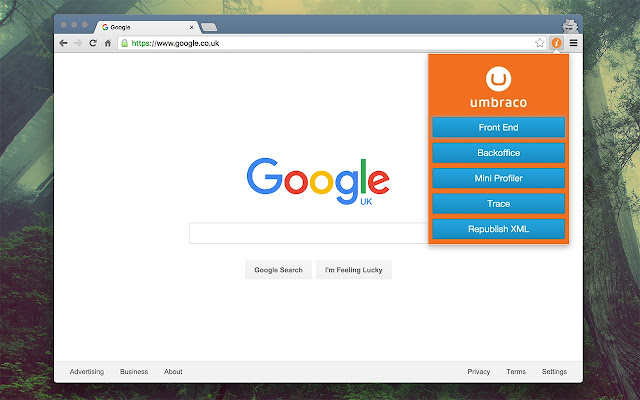Screen dimensions: 640x400
Task: Click the incognito profile avatar icon
Action: [570, 26]
